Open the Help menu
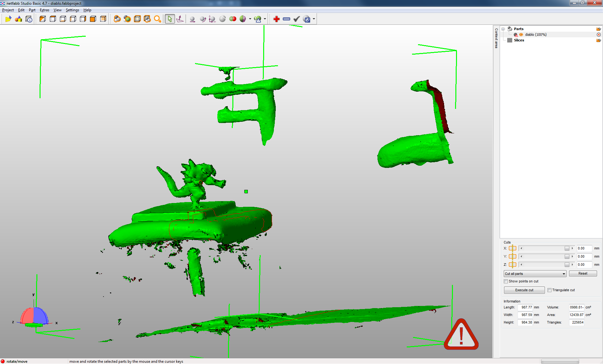603x364 pixels. [87, 10]
